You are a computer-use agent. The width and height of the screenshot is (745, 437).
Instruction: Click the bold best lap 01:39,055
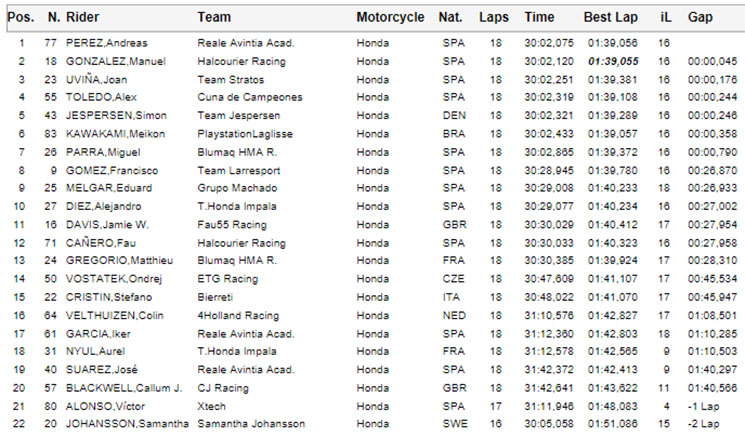613,61
